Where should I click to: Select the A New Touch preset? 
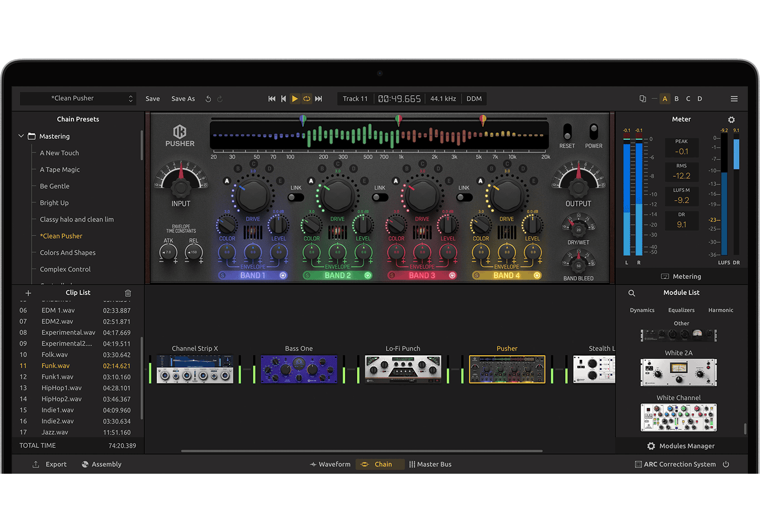pyautogui.click(x=59, y=153)
